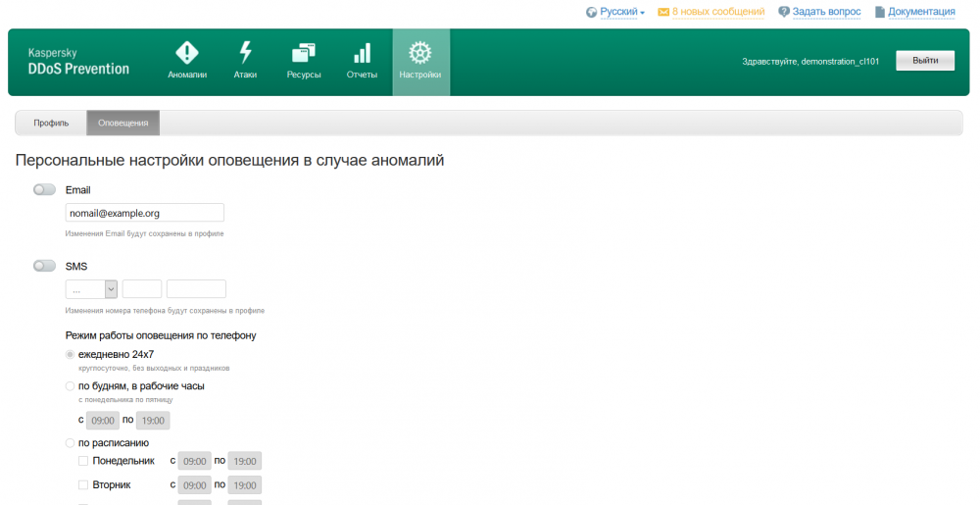
Task: Open the Русский language dropdown
Action: (x=622, y=12)
